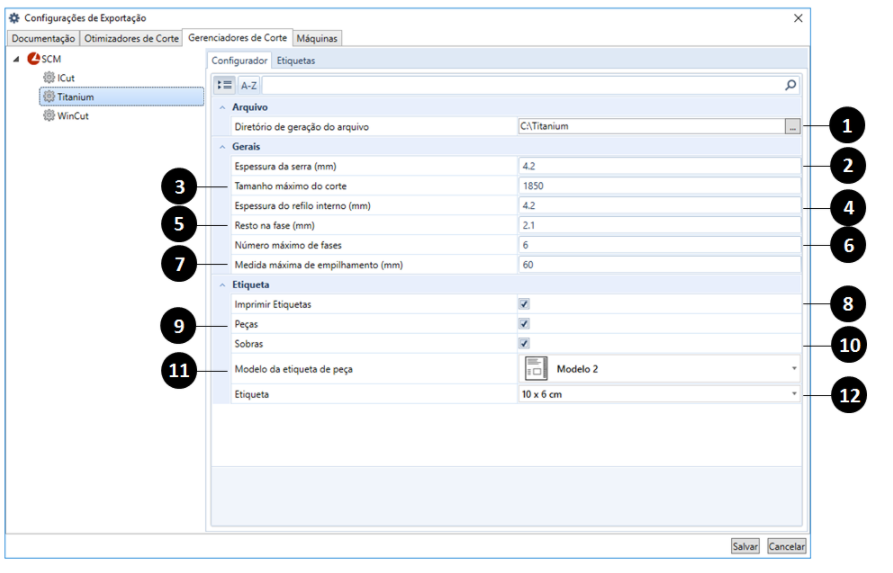Collapse the Gerais section
893x573 pixels.
coord(222,147)
